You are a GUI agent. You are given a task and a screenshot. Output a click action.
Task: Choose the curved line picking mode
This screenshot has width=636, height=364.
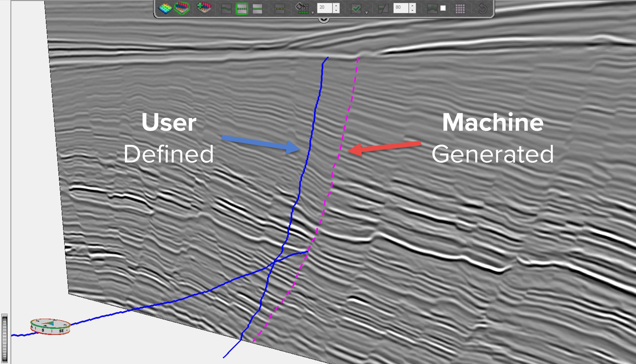pyautogui.click(x=226, y=9)
